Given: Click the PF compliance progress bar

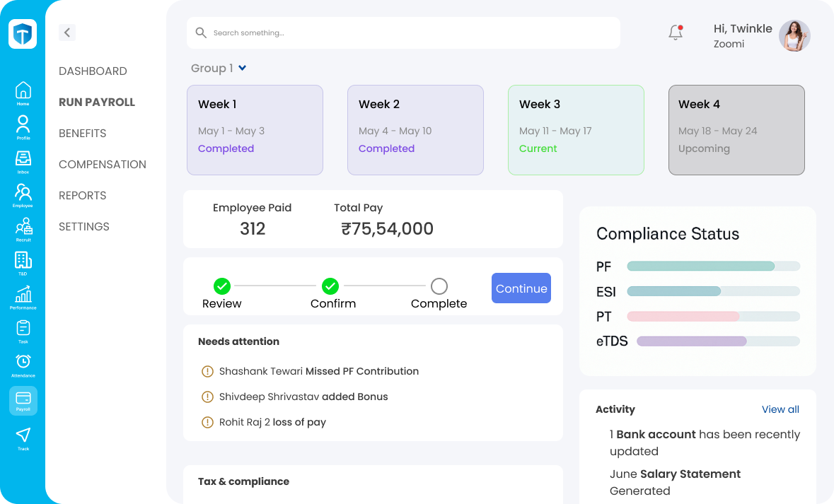Looking at the screenshot, I should (x=713, y=266).
